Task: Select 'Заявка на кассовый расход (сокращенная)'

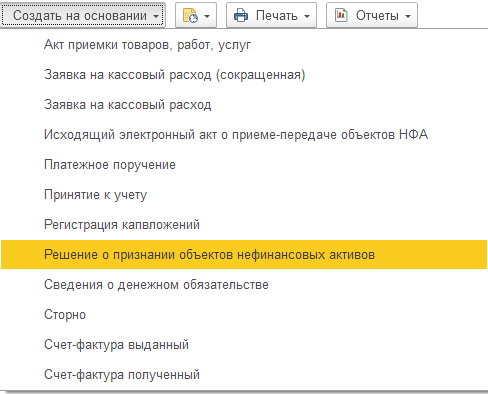Action: click(x=244, y=75)
